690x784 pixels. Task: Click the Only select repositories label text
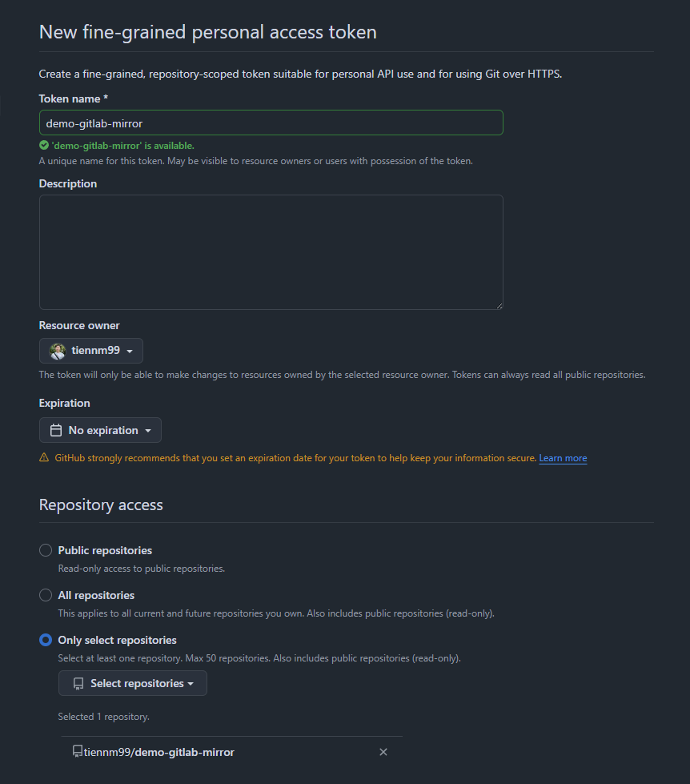(x=118, y=640)
